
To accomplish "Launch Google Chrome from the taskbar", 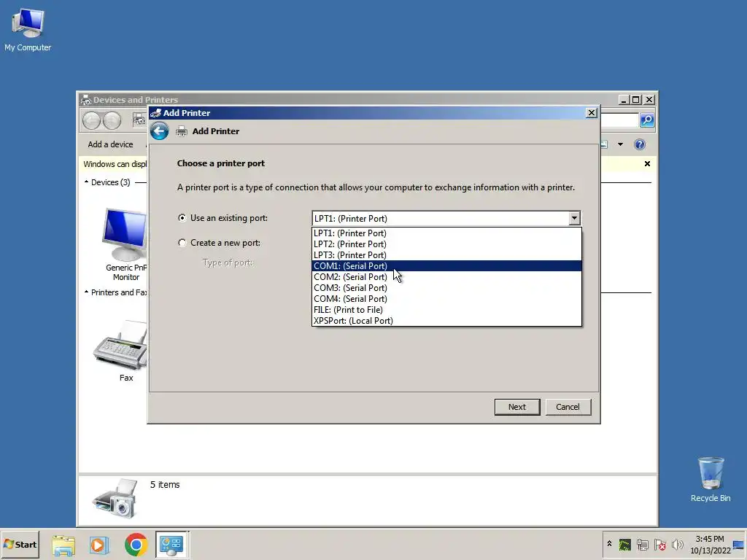I will point(136,545).
